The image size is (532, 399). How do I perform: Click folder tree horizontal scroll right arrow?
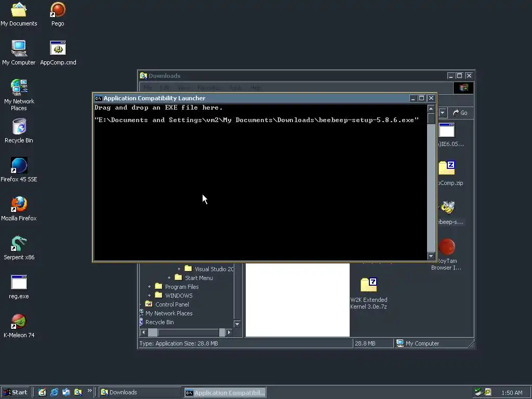pyautogui.click(x=229, y=332)
